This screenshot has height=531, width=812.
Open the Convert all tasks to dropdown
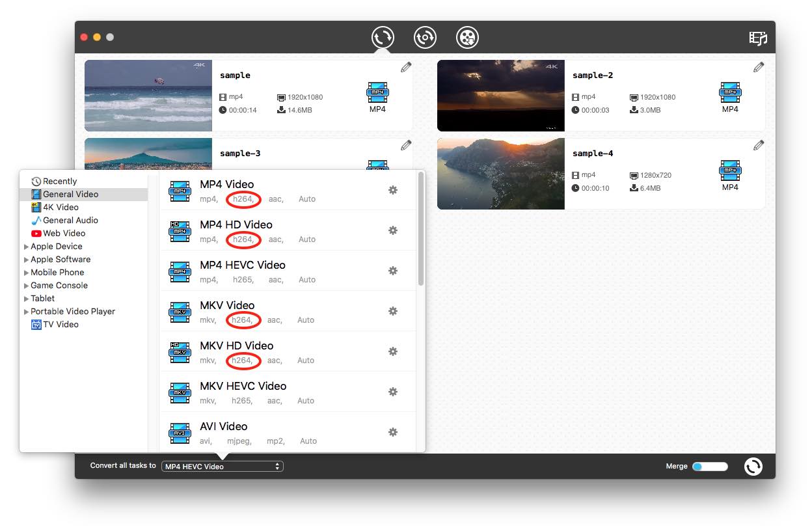pyautogui.click(x=223, y=466)
